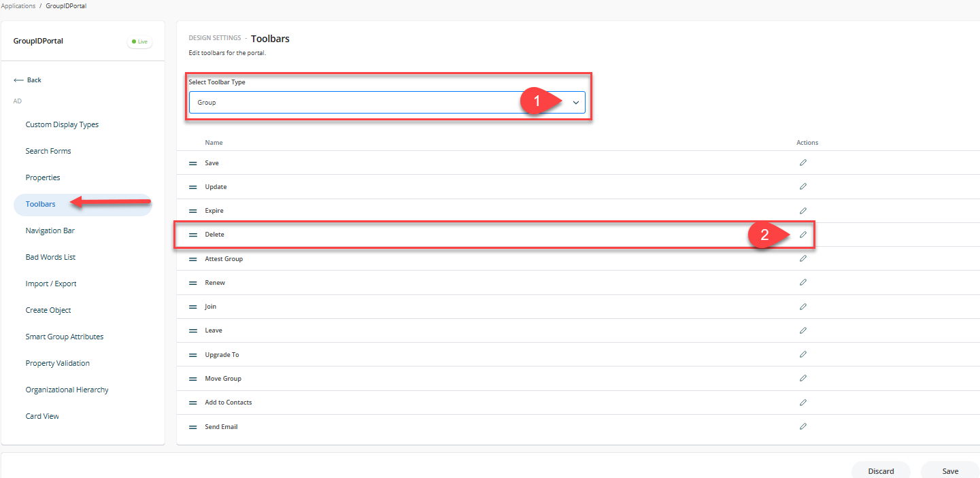The height and width of the screenshot is (478, 980).
Task: Click the Discard button
Action: (x=881, y=471)
